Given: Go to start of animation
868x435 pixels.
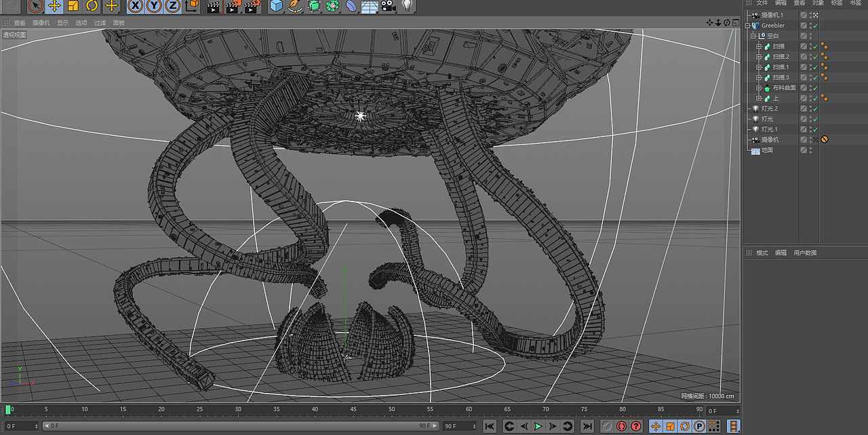Looking at the screenshot, I should 489,426.
